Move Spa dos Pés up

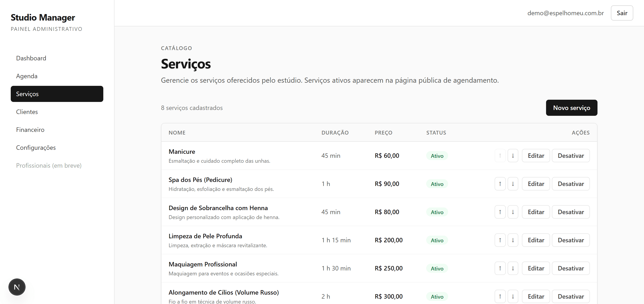[x=500, y=184]
